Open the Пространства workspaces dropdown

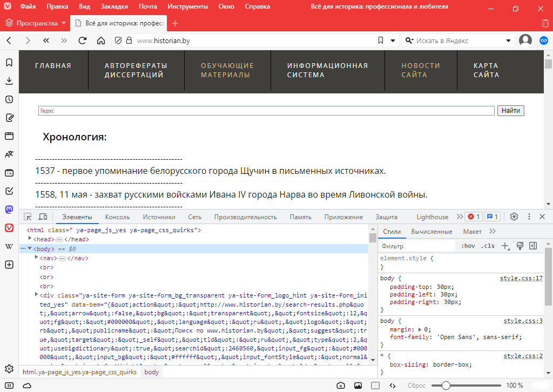(x=37, y=23)
